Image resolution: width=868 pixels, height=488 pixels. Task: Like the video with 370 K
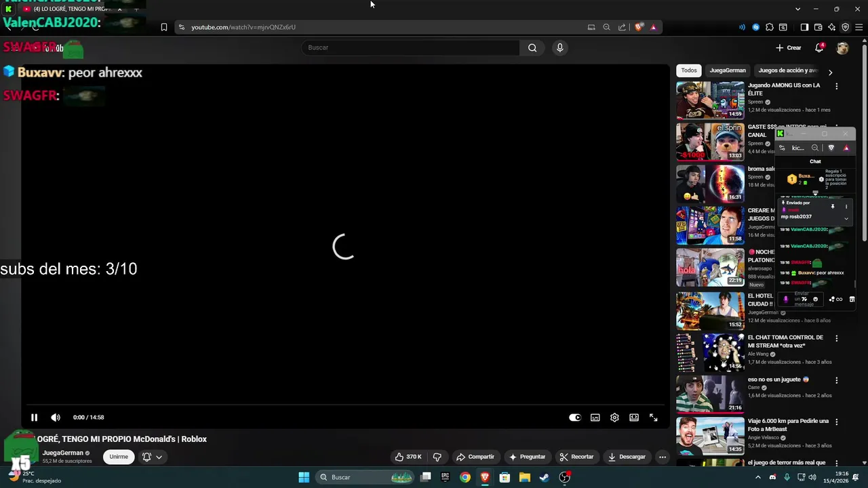pyautogui.click(x=408, y=457)
